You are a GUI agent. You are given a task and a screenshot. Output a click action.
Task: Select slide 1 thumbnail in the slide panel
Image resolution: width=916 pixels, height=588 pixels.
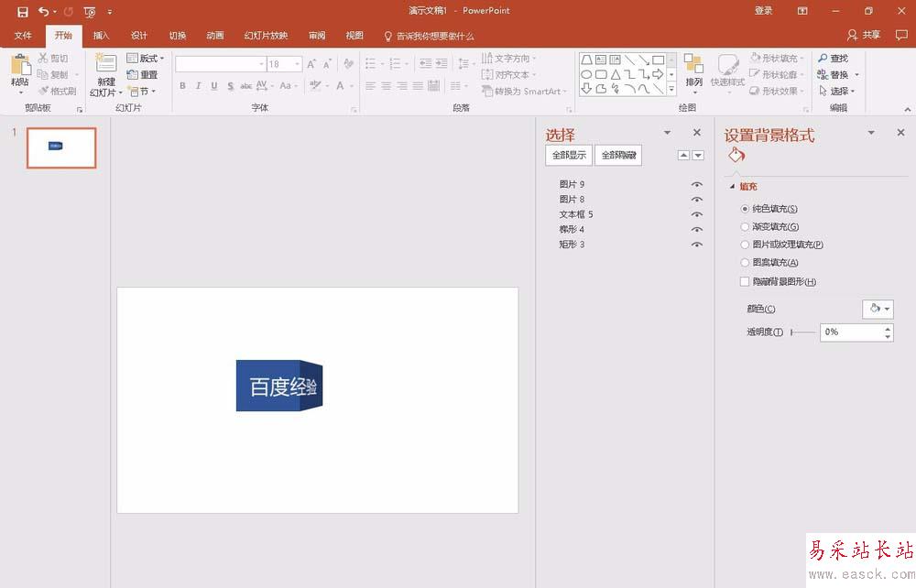tap(61, 147)
